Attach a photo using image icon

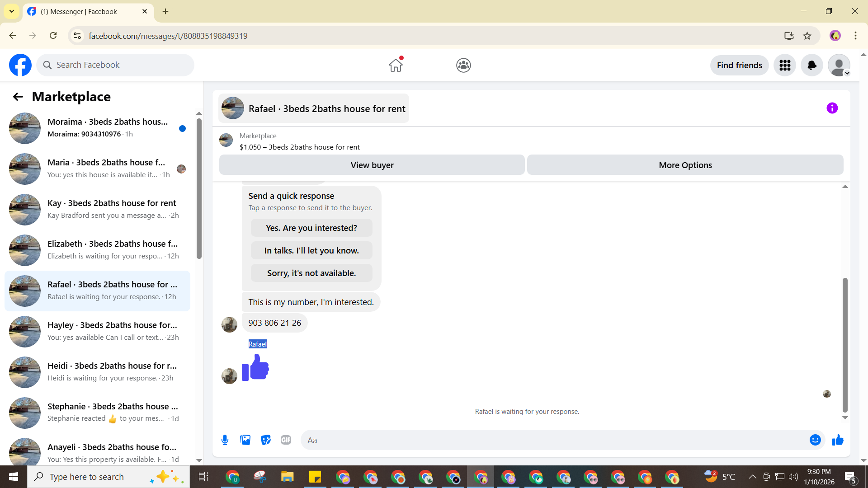click(x=245, y=440)
